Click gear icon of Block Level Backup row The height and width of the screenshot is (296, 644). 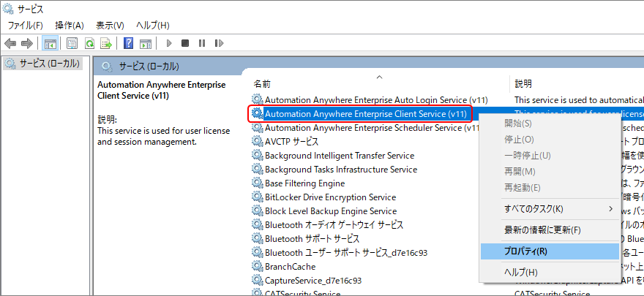click(257, 210)
